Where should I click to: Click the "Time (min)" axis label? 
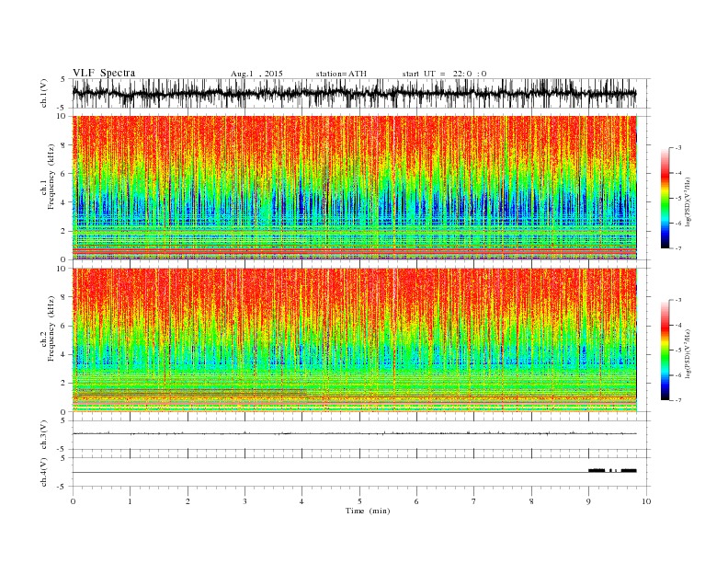tap(368, 511)
